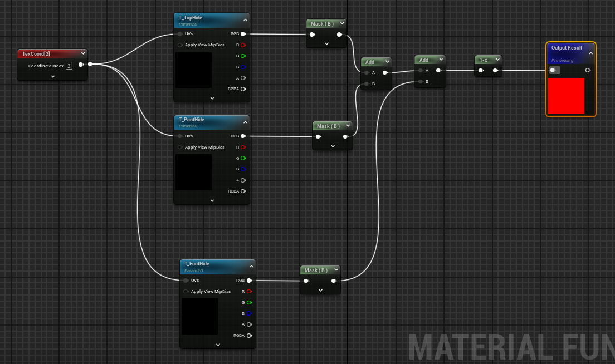Expand the middle Mask (B) node details
Viewport: 615px width, 364px height.
pos(333,145)
